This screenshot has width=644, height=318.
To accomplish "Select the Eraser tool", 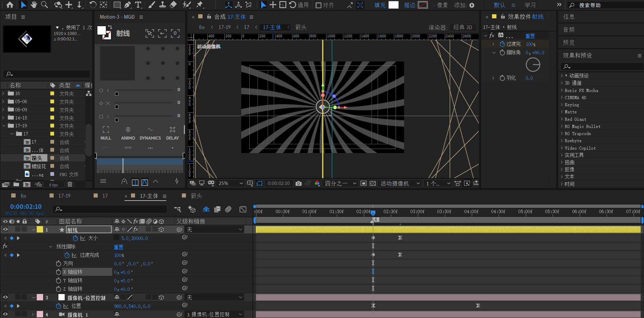I will pyautogui.click(x=173, y=5).
